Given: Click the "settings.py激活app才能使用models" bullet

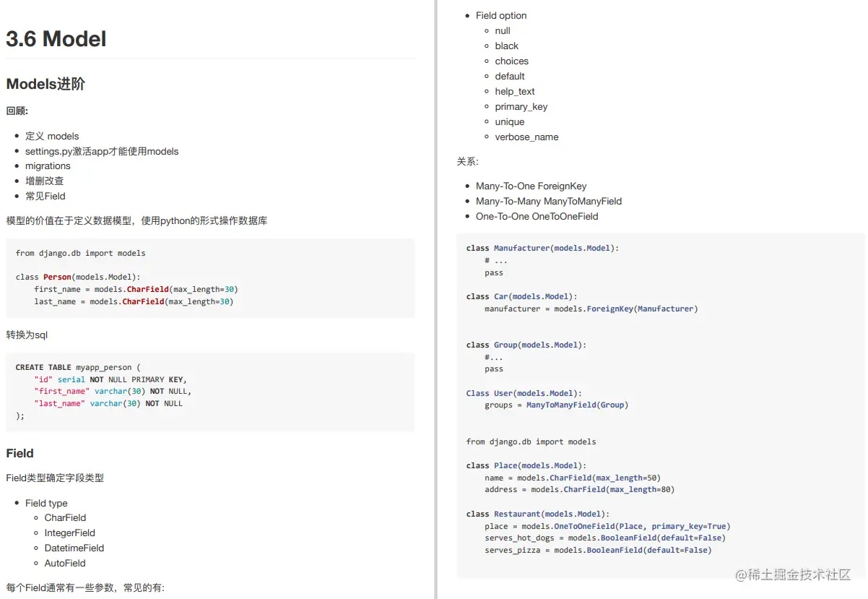Looking at the screenshot, I should coord(102,151).
